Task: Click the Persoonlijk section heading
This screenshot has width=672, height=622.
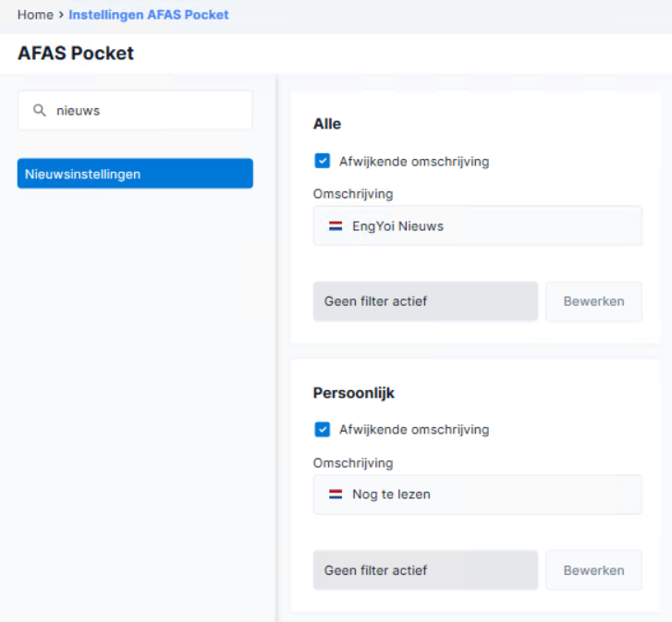Action: 354,393
